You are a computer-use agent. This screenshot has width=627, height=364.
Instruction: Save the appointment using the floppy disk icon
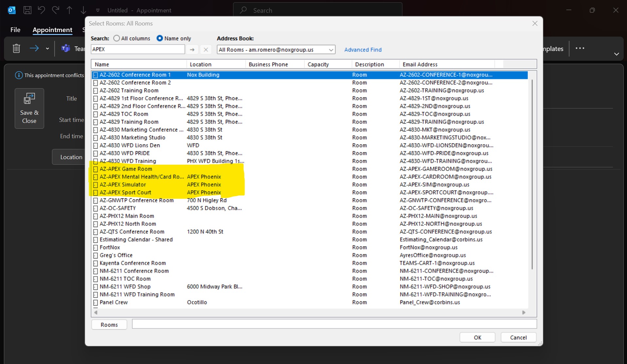(27, 10)
